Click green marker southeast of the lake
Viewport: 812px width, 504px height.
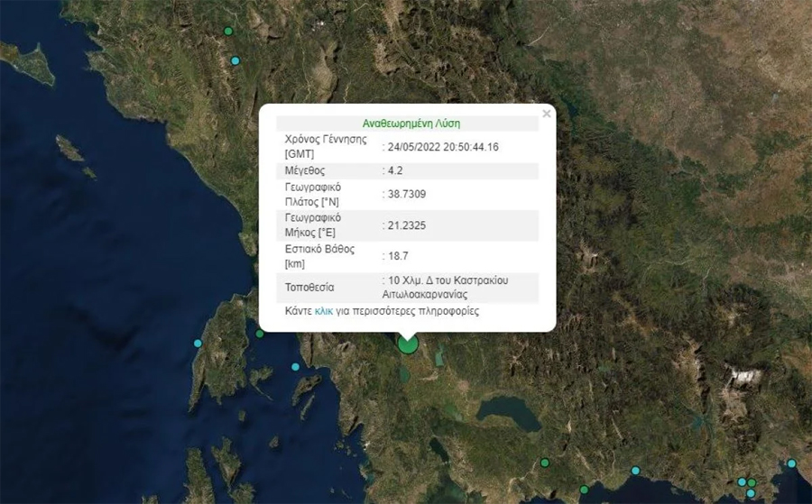click(544, 463)
